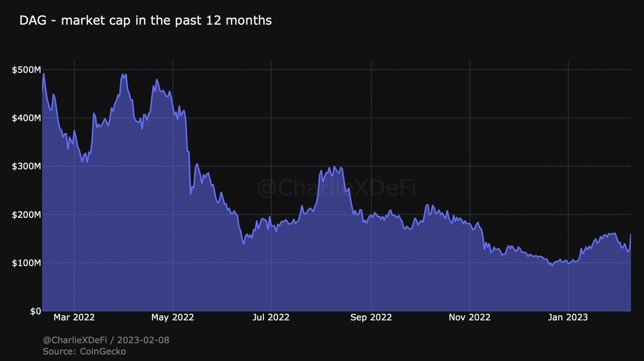Click the August 2022 peak near $300M
644x361 pixels.
tap(334, 167)
